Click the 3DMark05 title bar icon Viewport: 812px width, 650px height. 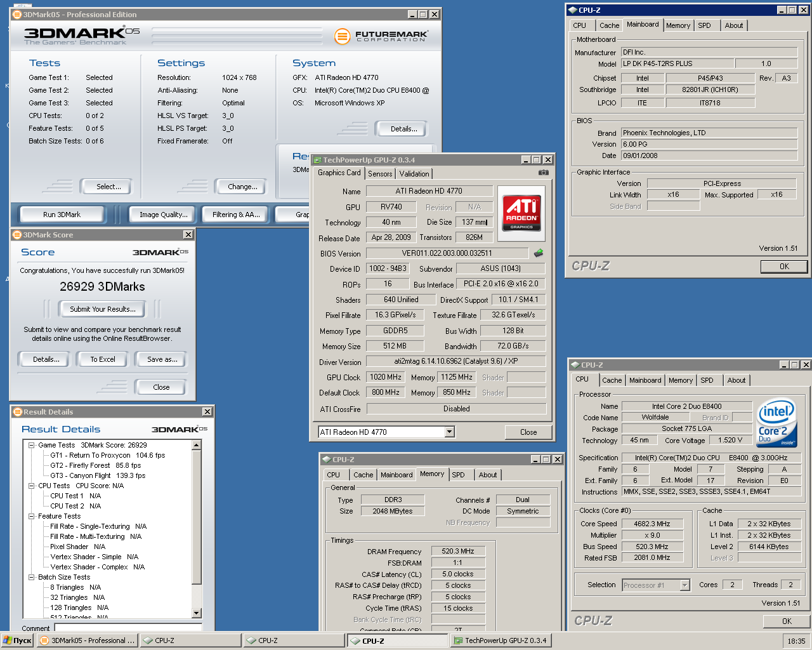18,15
